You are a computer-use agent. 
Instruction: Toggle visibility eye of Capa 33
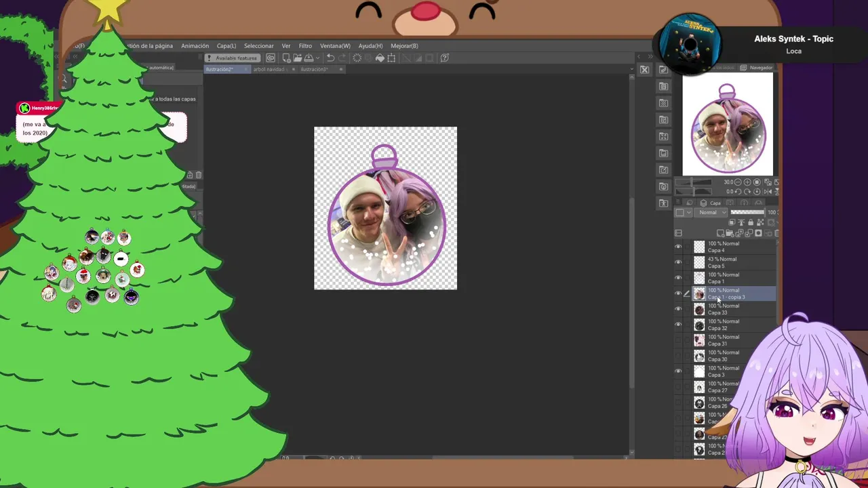[x=678, y=309]
